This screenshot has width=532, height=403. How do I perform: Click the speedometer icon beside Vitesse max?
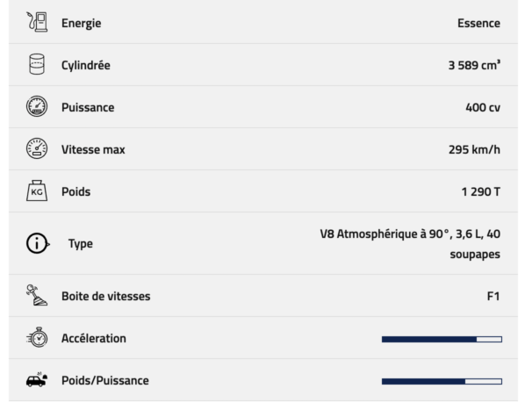click(x=37, y=148)
